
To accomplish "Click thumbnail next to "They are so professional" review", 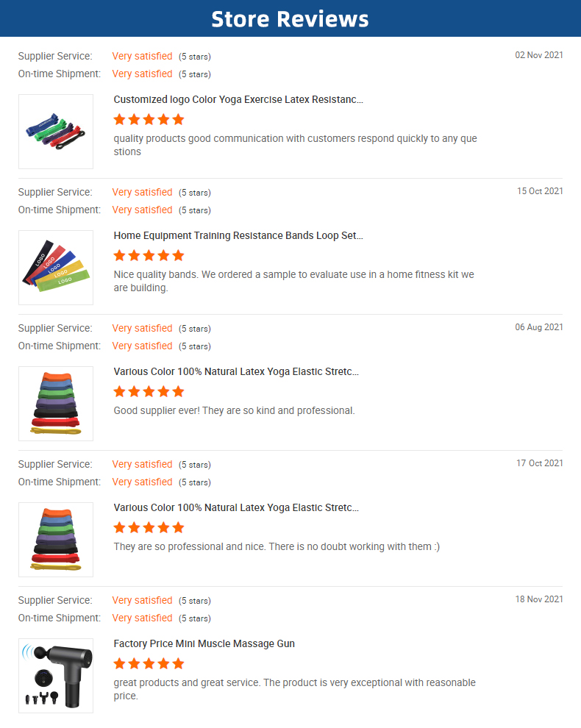I will click(x=56, y=540).
